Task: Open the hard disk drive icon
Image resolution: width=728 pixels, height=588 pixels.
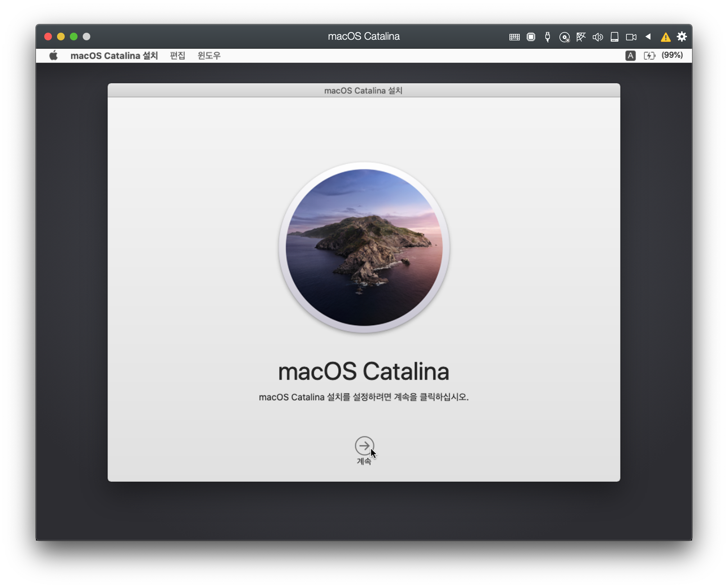Action: [615, 37]
